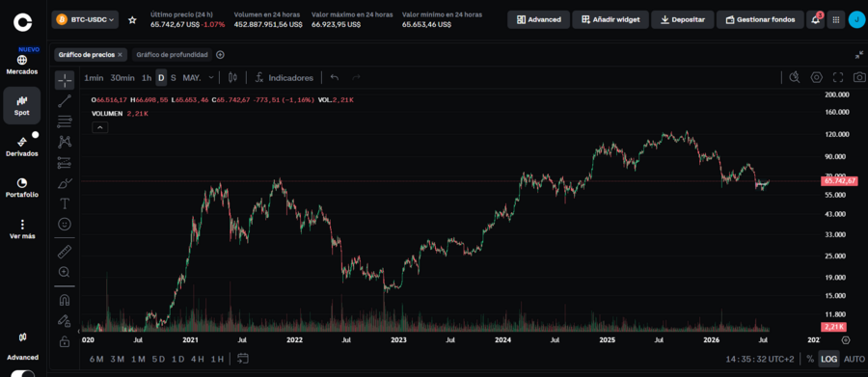868x377 pixels.
Task: Select the Gráfico de precios tab
Action: tap(87, 55)
